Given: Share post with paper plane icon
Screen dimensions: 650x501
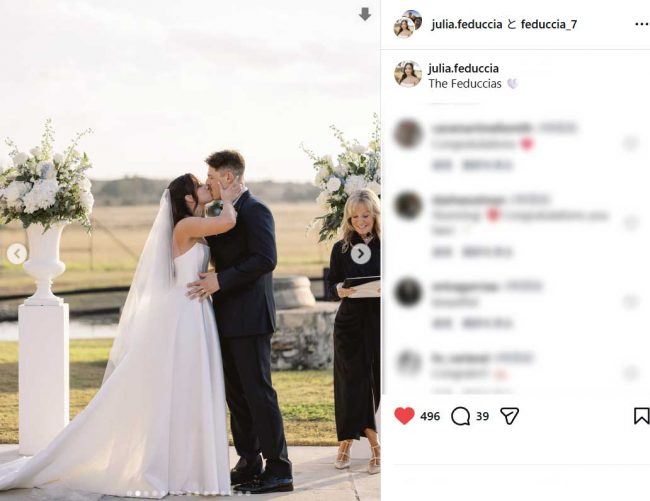Looking at the screenshot, I should coord(509,416).
